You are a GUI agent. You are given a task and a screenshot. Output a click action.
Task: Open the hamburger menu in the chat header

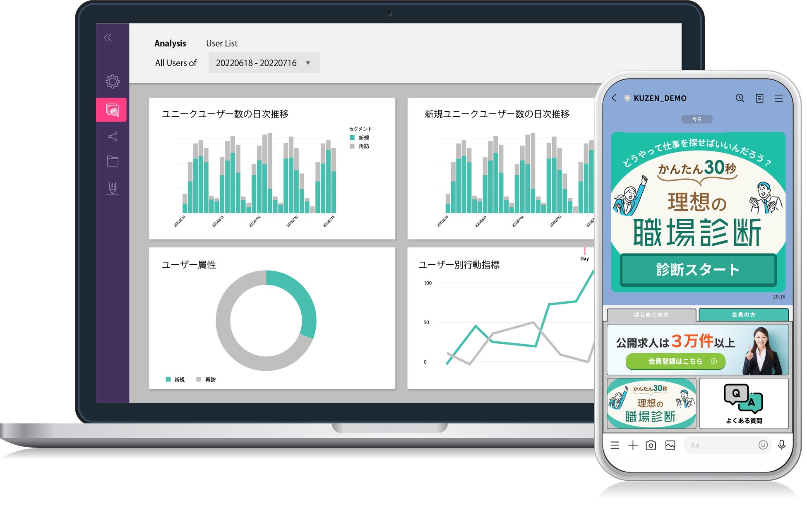pos(779,98)
